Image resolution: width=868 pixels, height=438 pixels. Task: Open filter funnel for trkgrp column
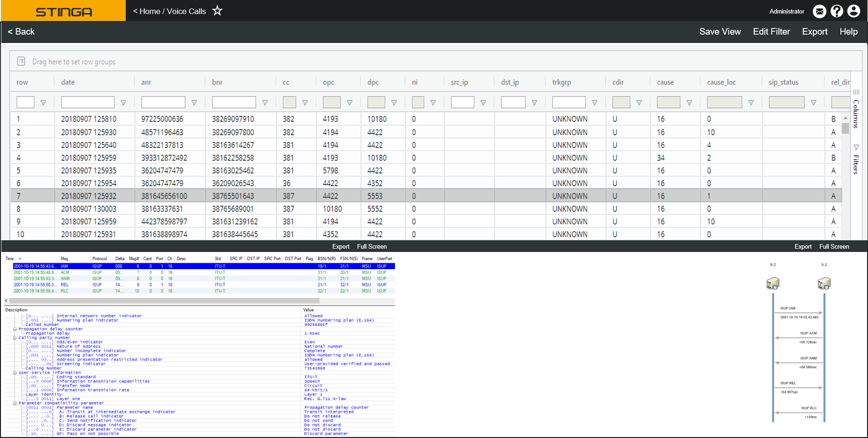tap(595, 103)
